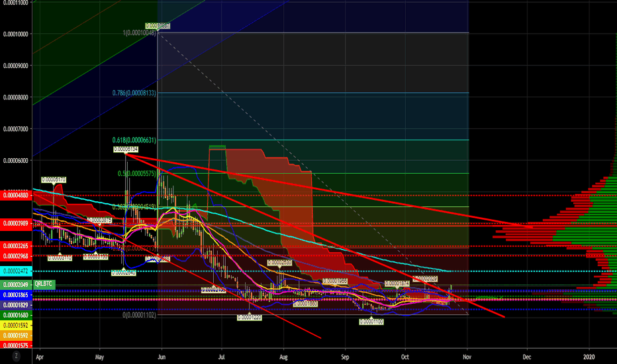This screenshot has height=364, width=617.
Task: Click the 0.00001874 pivot high marker
Action: pos(397,283)
